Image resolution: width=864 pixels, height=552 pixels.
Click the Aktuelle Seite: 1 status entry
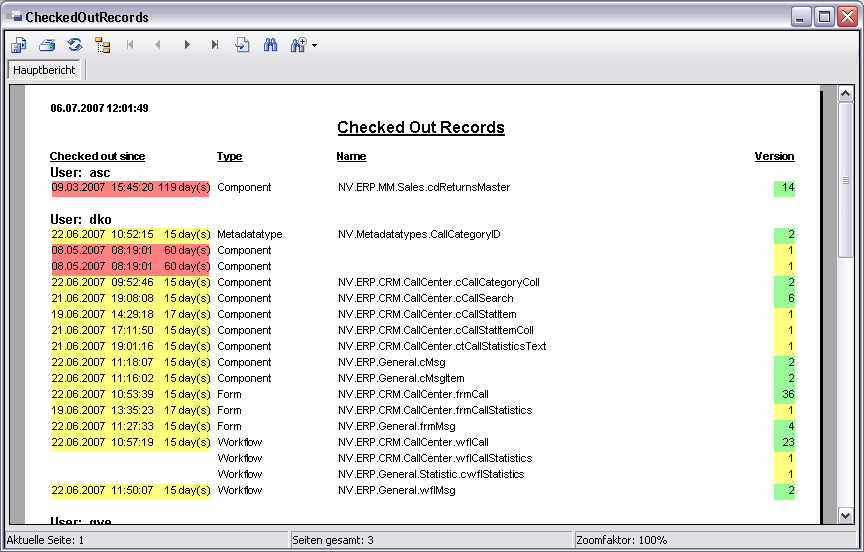click(45, 540)
